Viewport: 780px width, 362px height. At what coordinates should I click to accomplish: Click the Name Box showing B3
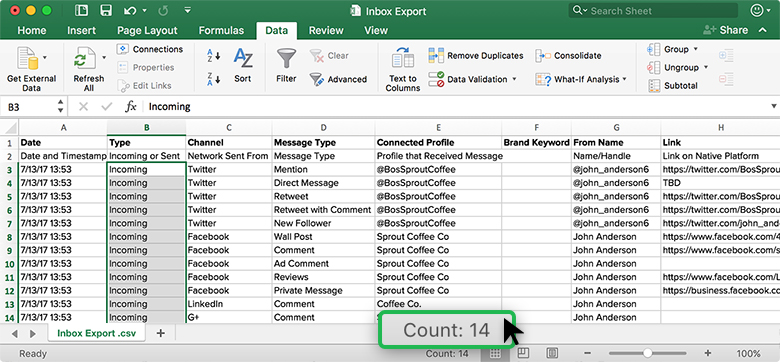tap(28, 106)
